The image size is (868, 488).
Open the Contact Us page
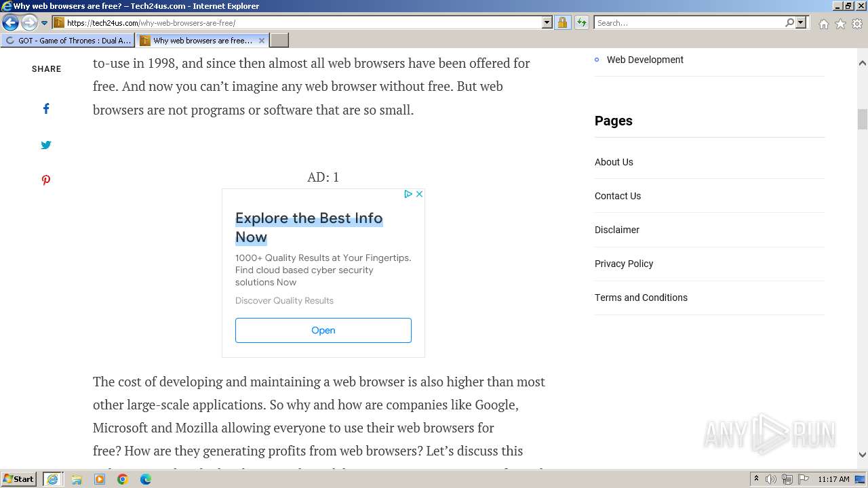tap(618, 196)
